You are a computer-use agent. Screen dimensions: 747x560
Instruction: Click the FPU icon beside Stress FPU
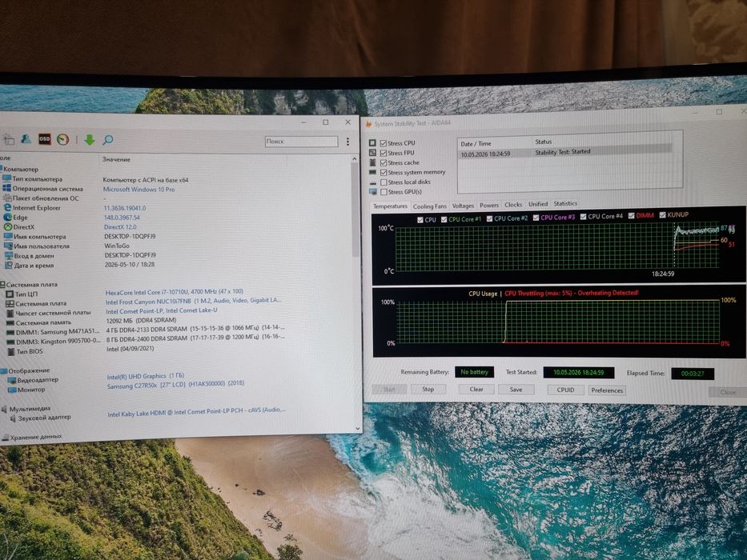pos(372,152)
